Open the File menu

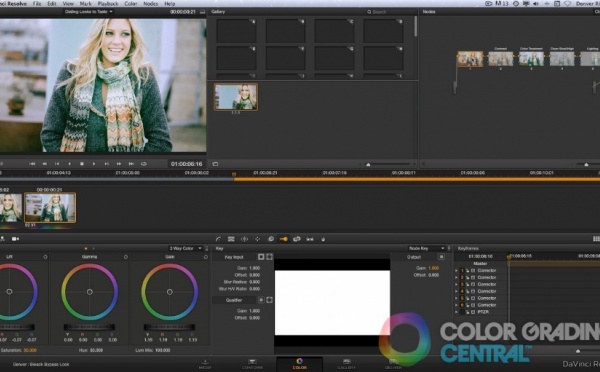pyautogui.click(x=37, y=3)
